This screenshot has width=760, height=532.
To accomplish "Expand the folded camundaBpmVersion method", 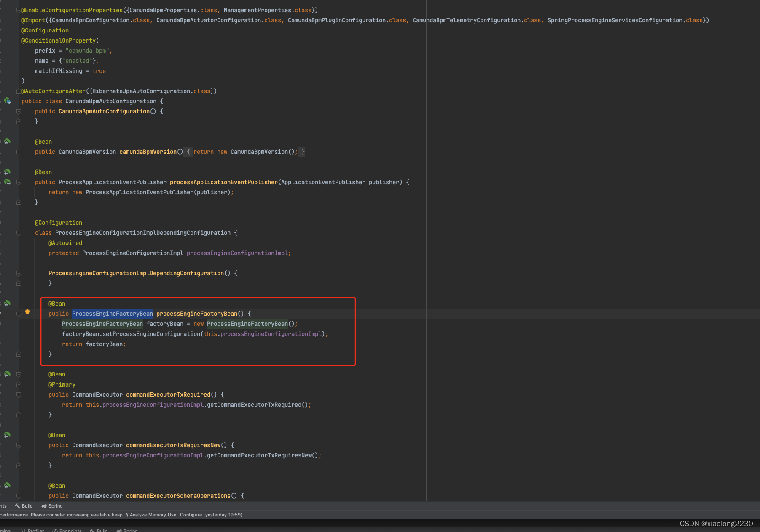I will [19, 152].
